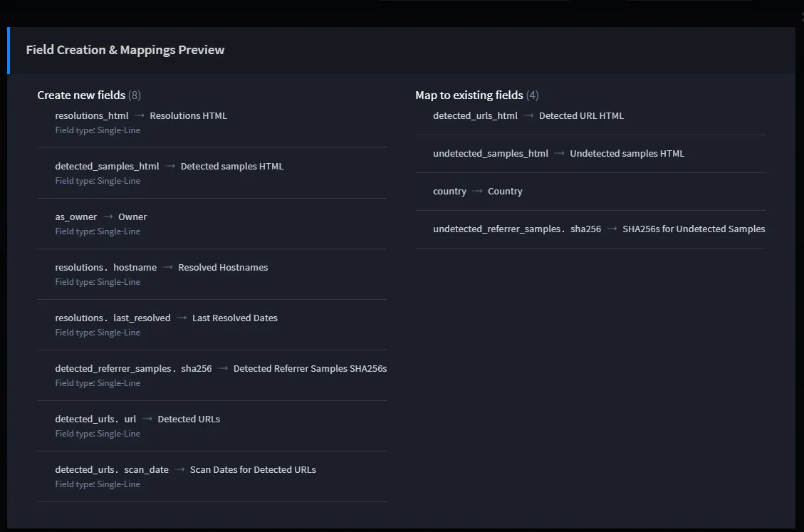Select the capitalized "Country" existing field label
This screenshot has height=532, width=804.
click(505, 192)
